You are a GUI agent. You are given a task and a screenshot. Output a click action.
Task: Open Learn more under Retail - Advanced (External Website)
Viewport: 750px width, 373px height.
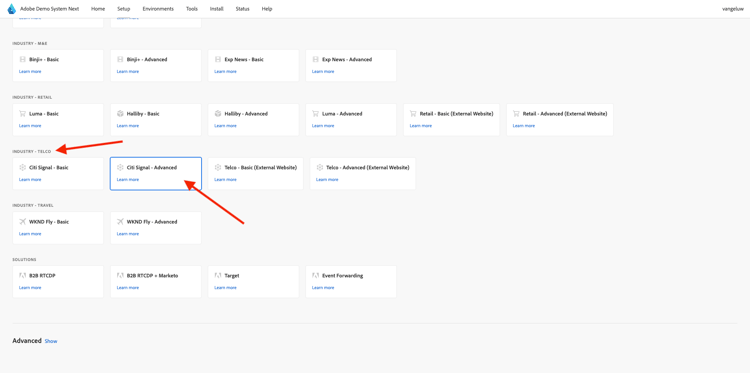pyautogui.click(x=524, y=126)
